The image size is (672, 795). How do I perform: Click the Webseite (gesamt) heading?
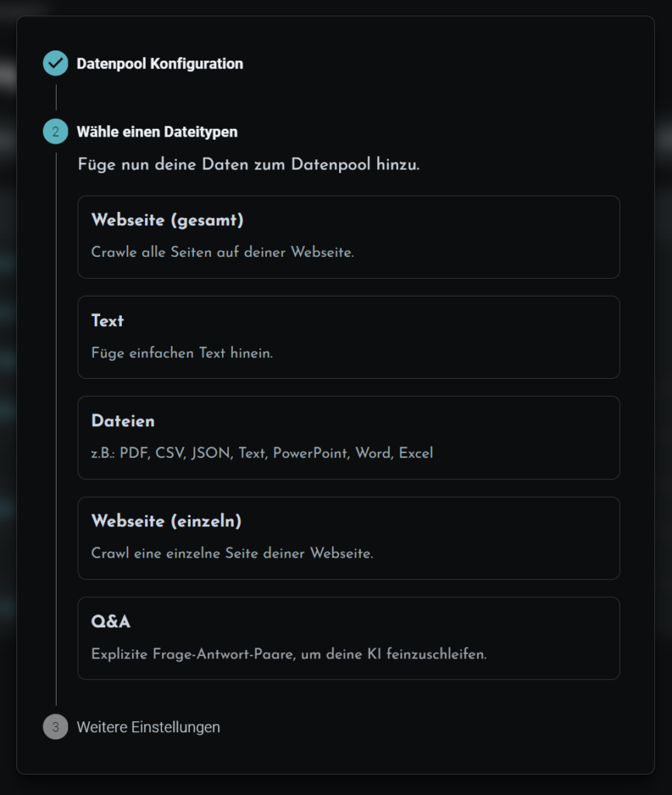[168, 220]
